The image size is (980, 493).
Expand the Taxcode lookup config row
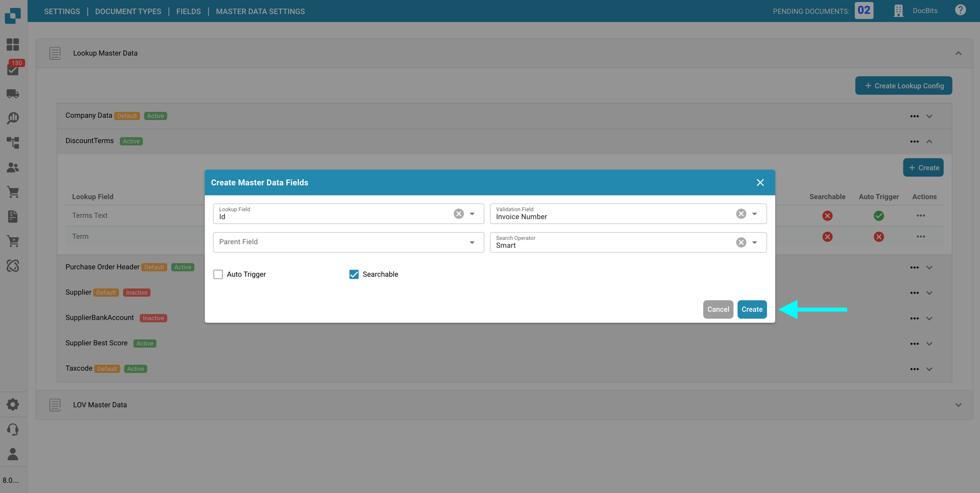(929, 369)
